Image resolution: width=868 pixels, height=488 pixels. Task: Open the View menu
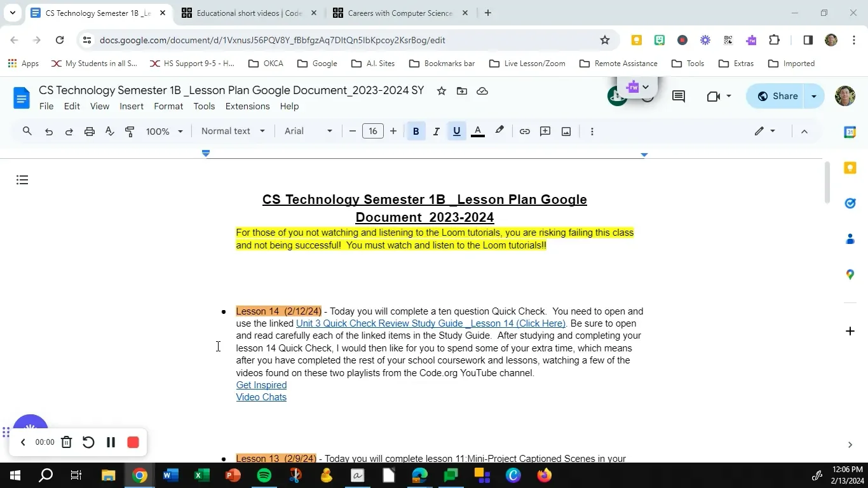[100, 106]
